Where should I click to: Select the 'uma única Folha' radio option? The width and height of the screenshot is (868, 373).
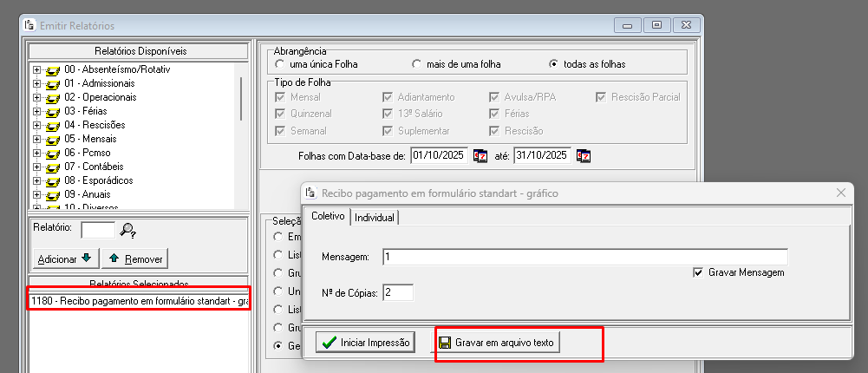pos(279,64)
